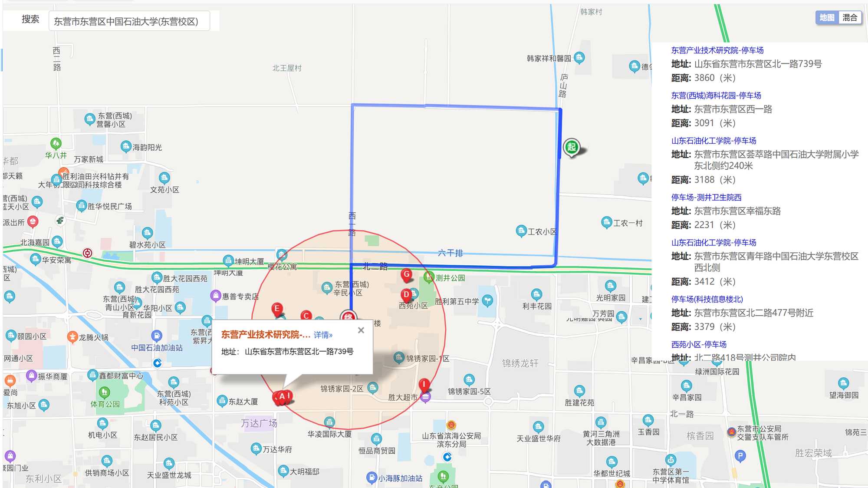Image resolution: width=868 pixels, height=488 pixels.
Task: Click red map marker E
Action: pos(277,309)
